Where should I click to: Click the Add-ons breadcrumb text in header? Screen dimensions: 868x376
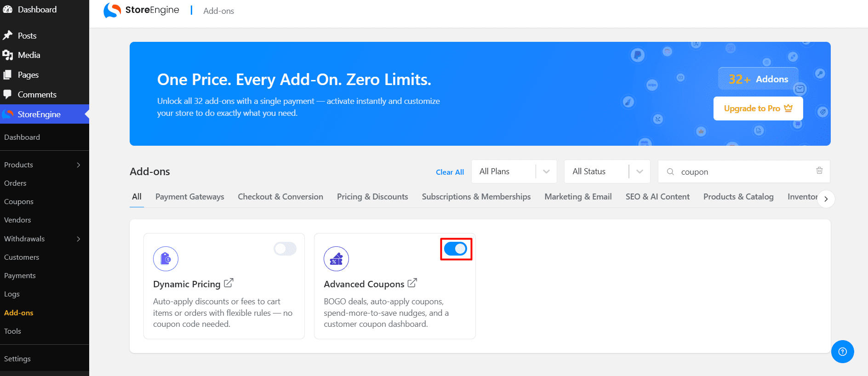[x=218, y=11]
